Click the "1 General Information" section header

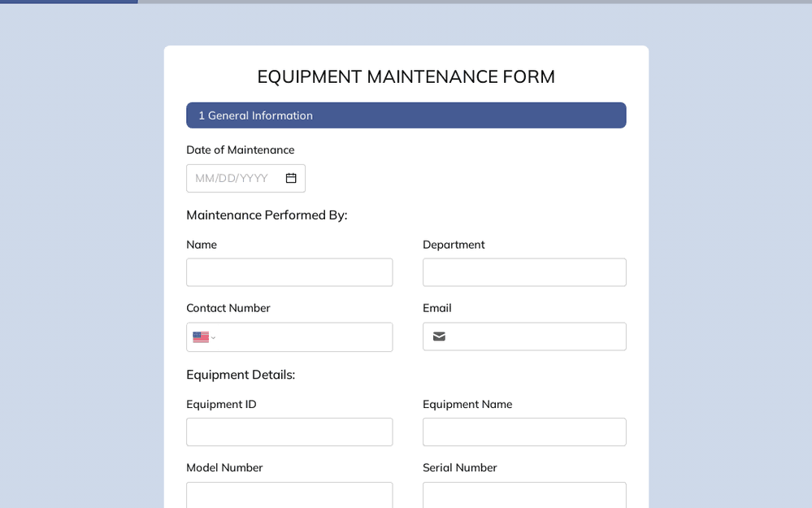[406, 115]
